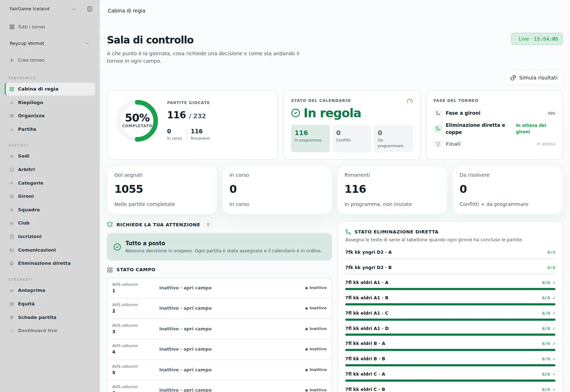Click the bracket icon by Stato eliminazione diretta

[348, 232]
